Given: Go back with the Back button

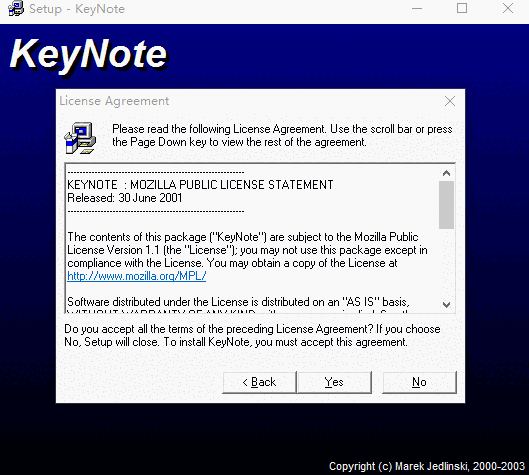Looking at the screenshot, I should point(259,382).
